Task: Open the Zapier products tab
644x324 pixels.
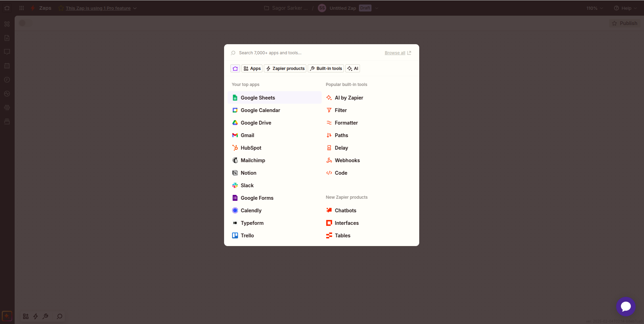Action: (285, 69)
